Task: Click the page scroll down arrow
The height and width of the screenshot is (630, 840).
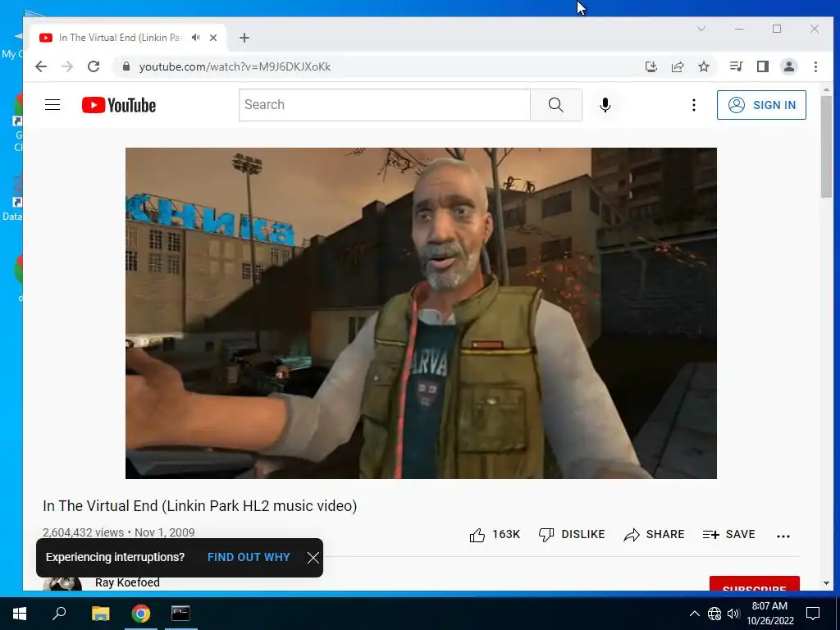Action: click(x=826, y=583)
